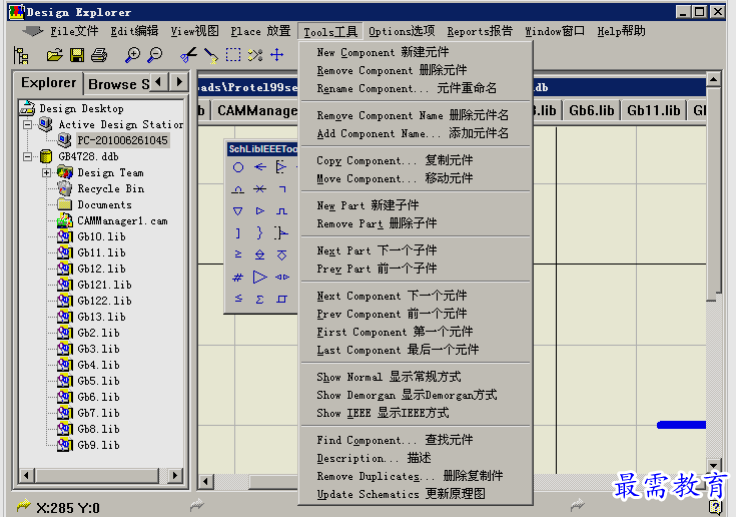Switch to the Explorer panel tab
Viewport: 736px width, 517px height.
coord(48,83)
